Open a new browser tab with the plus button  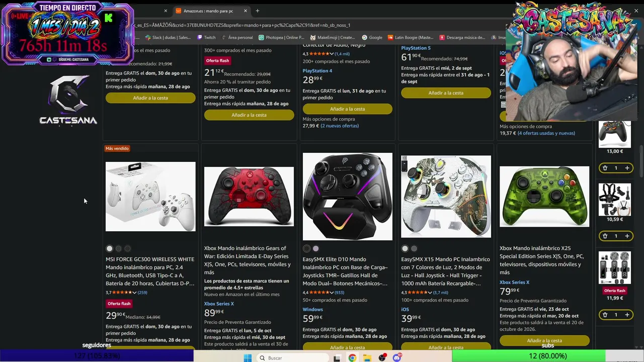click(257, 11)
